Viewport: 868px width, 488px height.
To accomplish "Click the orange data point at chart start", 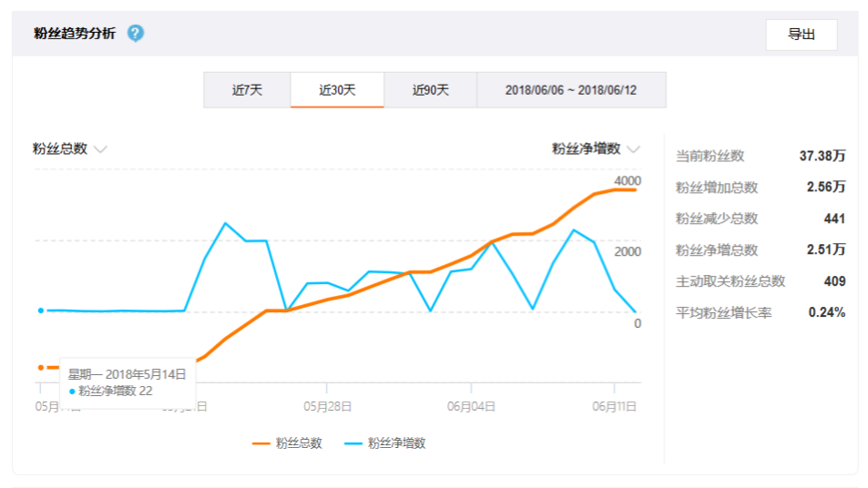I will [x=40, y=368].
